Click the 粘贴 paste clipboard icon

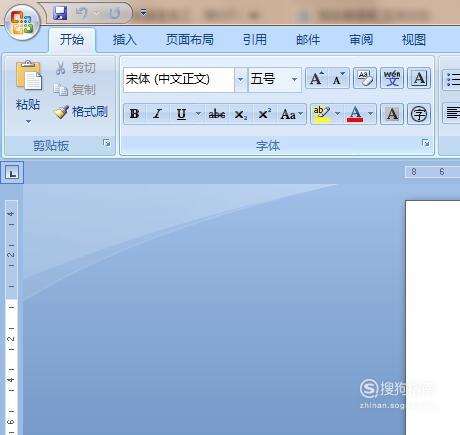[28, 76]
